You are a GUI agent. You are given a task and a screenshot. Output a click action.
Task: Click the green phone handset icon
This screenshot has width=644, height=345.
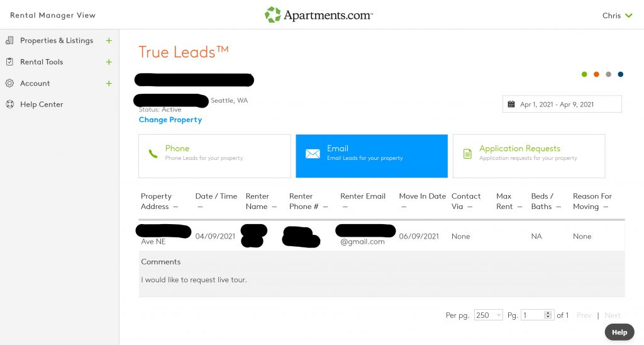pos(153,154)
